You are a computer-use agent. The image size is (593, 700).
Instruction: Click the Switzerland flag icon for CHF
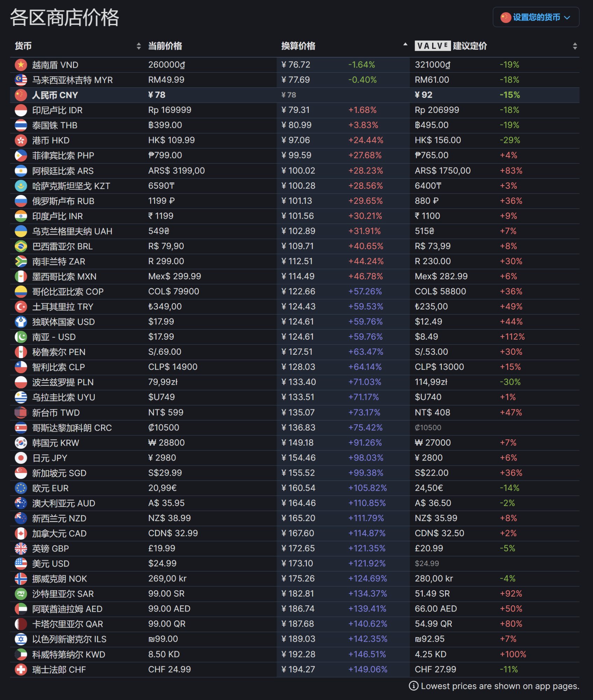coord(21,670)
